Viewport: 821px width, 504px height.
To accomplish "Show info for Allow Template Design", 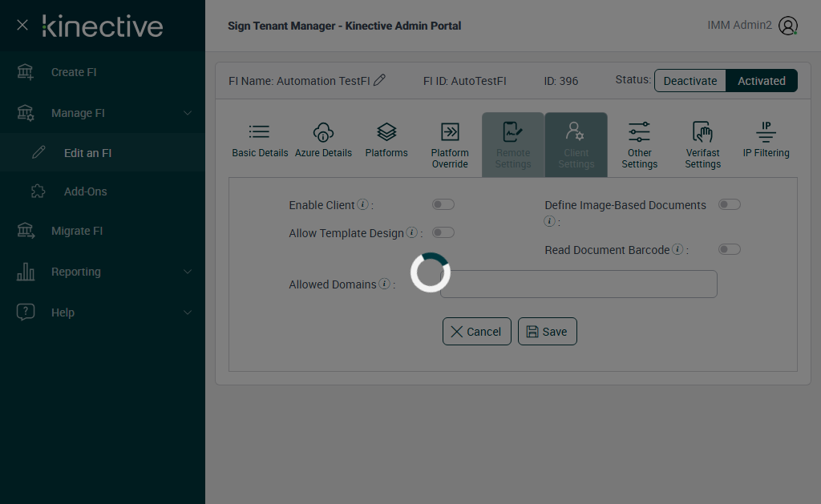I will [412, 232].
